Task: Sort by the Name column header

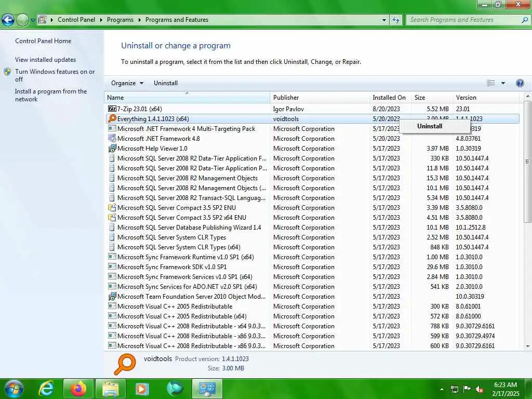Action: [x=187, y=97]
